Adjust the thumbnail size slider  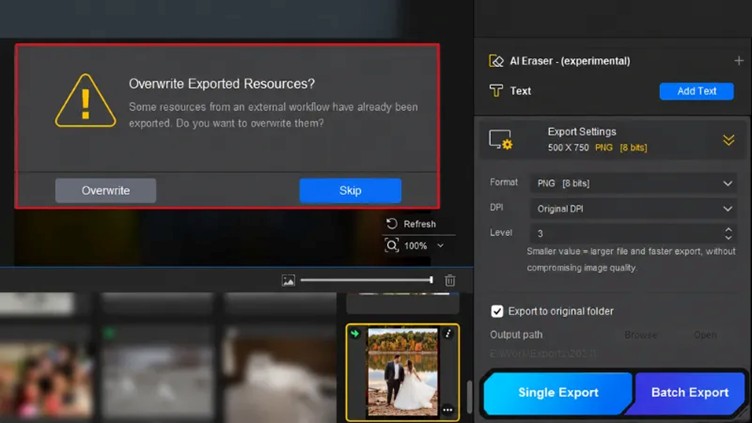coord(367,280)
